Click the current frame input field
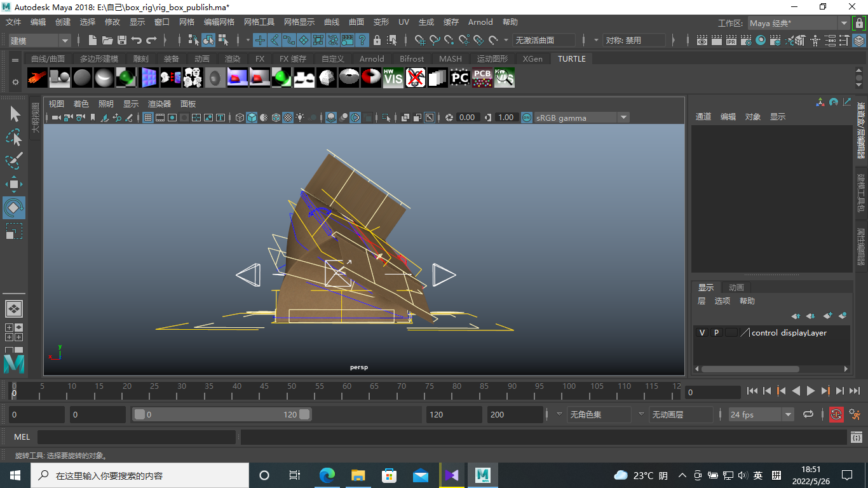 click(712, 392)
